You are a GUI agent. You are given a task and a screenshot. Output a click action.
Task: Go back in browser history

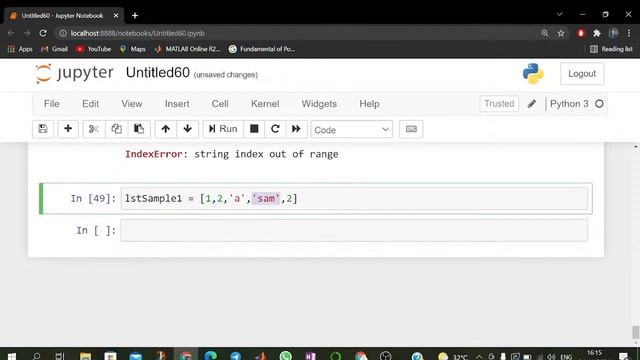coord(11,33)
